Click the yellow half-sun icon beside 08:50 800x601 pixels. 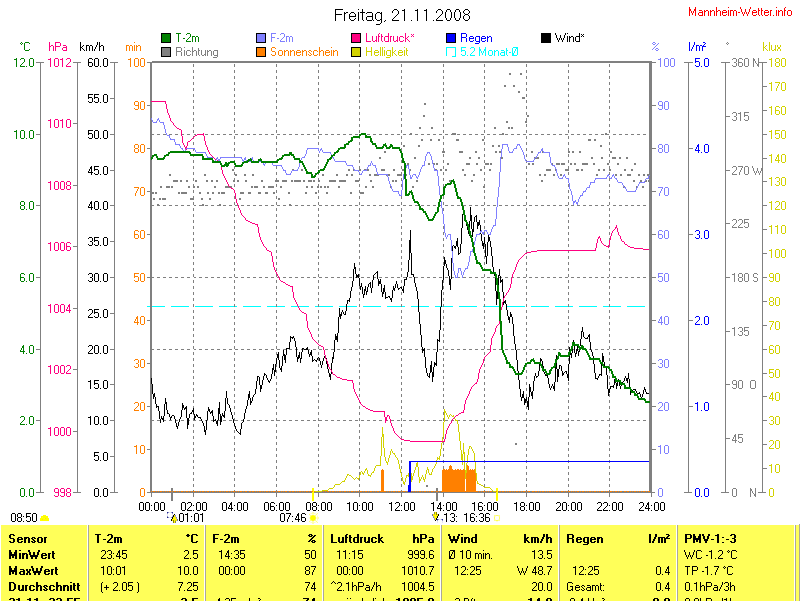(x=44, y=519)
